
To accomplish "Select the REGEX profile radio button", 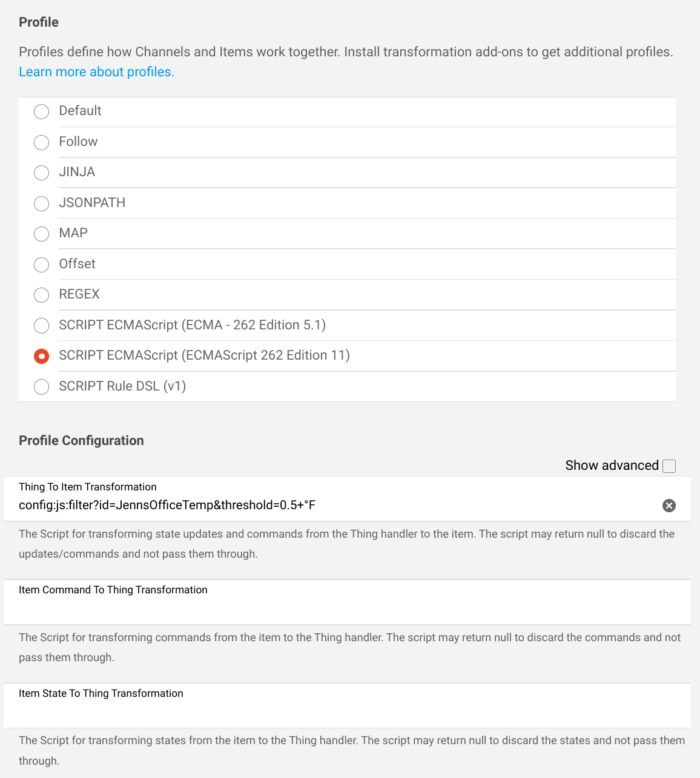I will click(41, 295).
